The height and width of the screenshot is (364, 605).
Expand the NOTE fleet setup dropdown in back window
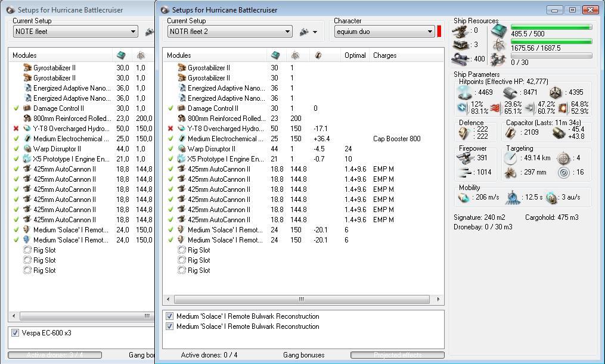click(133, 32)
